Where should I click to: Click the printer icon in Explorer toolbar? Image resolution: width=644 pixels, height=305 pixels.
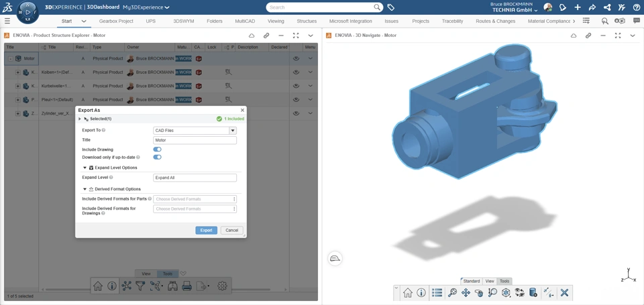[187, 286]
